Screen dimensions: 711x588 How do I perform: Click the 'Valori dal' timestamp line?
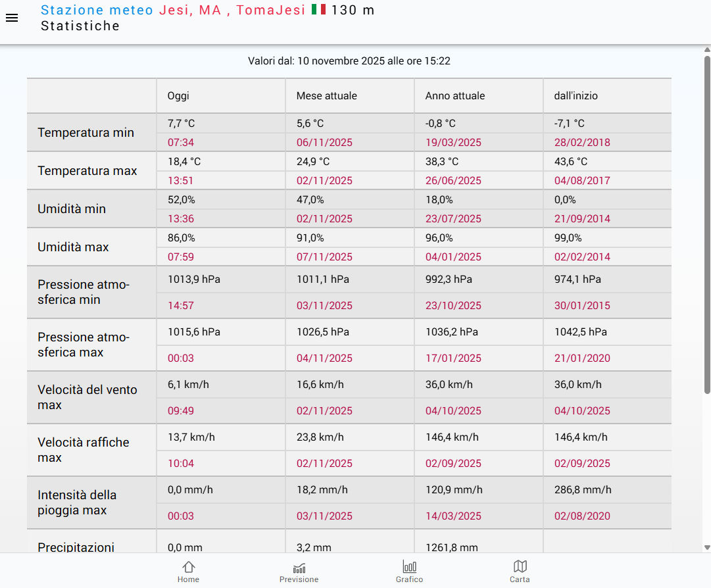(x=349, y=61)
